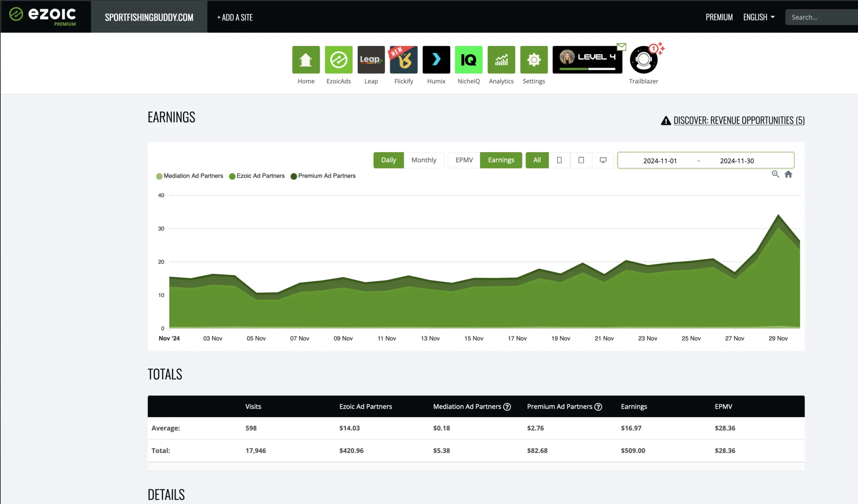The height and width of the screenshot is (504, 858).
Task: Click total Premium Ad Partners $82.68
Action: tap(537, 450)
